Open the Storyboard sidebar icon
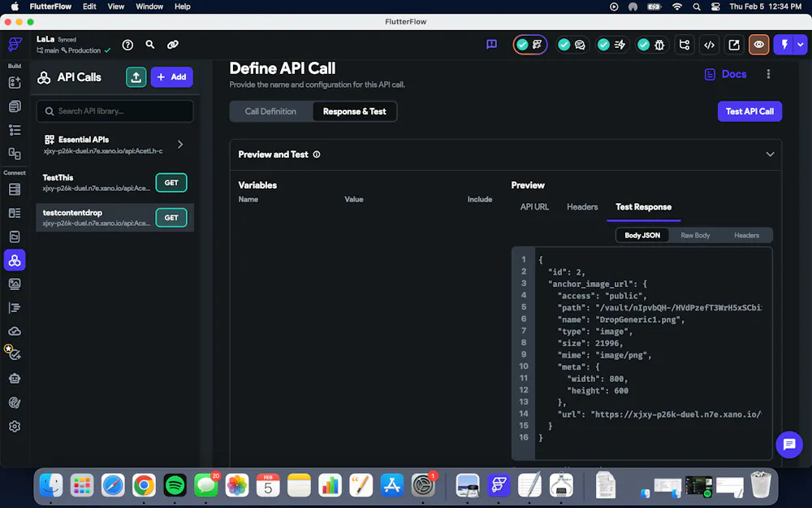812x508 pixels. (15, 154)
